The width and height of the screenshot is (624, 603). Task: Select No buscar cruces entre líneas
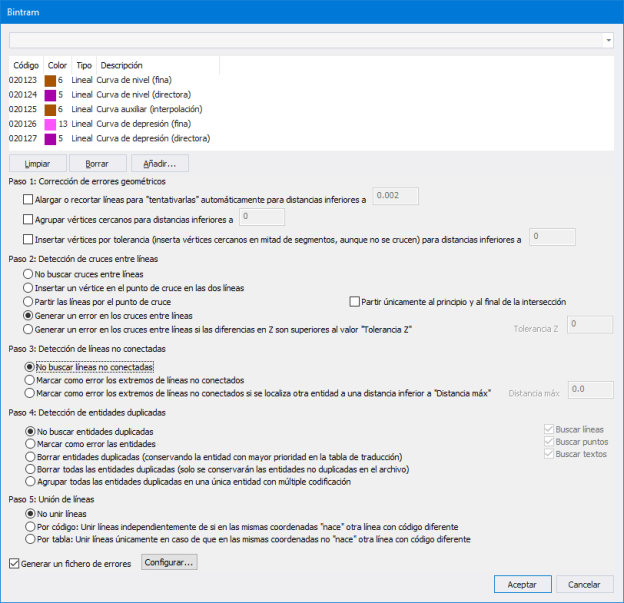(29, 273)
